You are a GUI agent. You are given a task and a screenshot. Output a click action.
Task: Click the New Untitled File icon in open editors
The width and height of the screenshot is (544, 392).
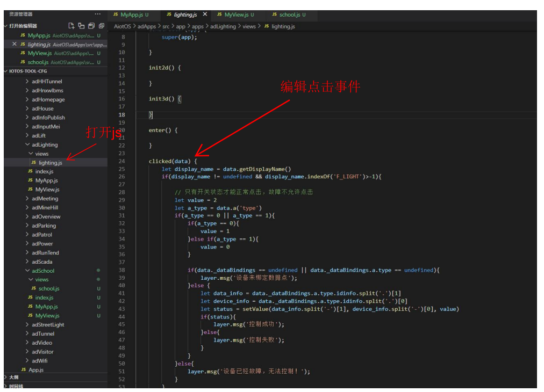(x=71, y=26)
